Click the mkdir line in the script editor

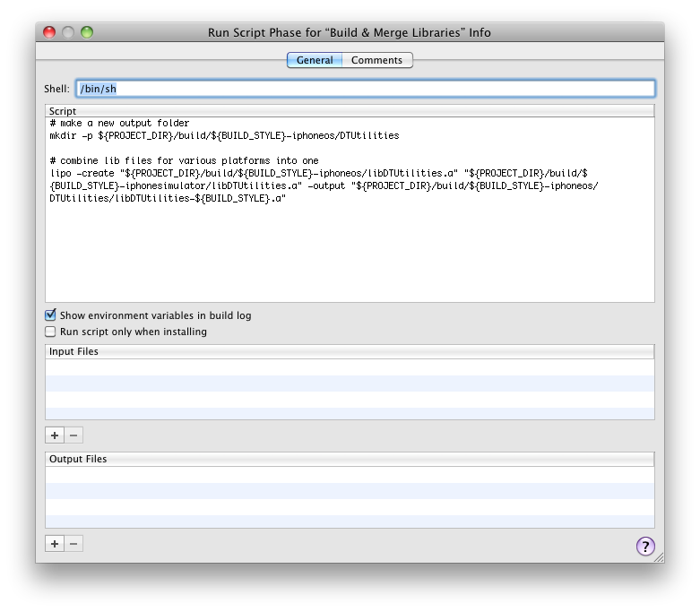(224, 136)
